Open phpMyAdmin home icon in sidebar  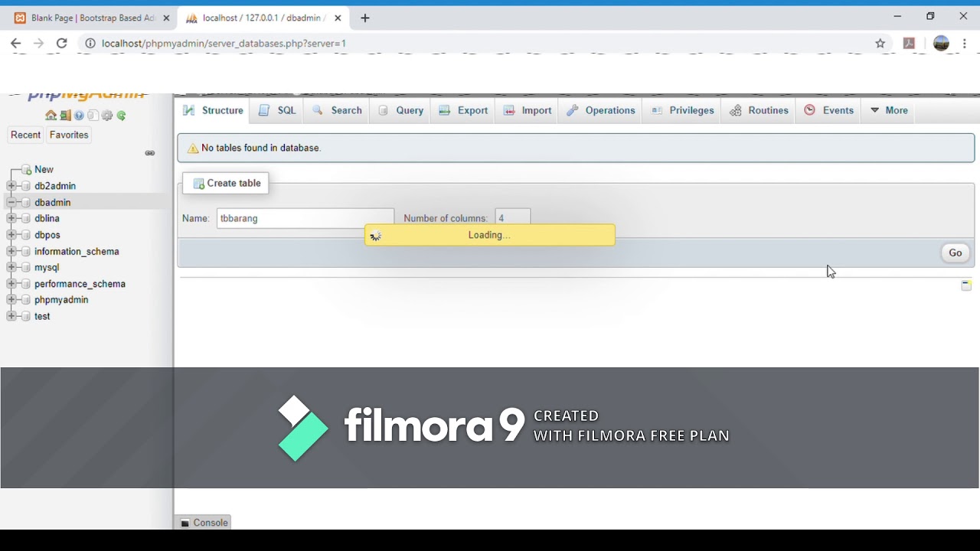(x=51, y=116)
